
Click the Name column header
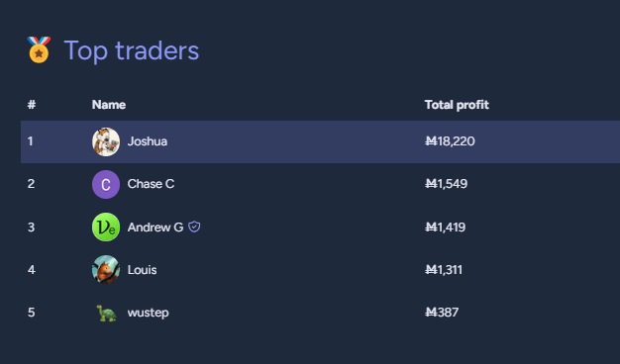[109, 105]
